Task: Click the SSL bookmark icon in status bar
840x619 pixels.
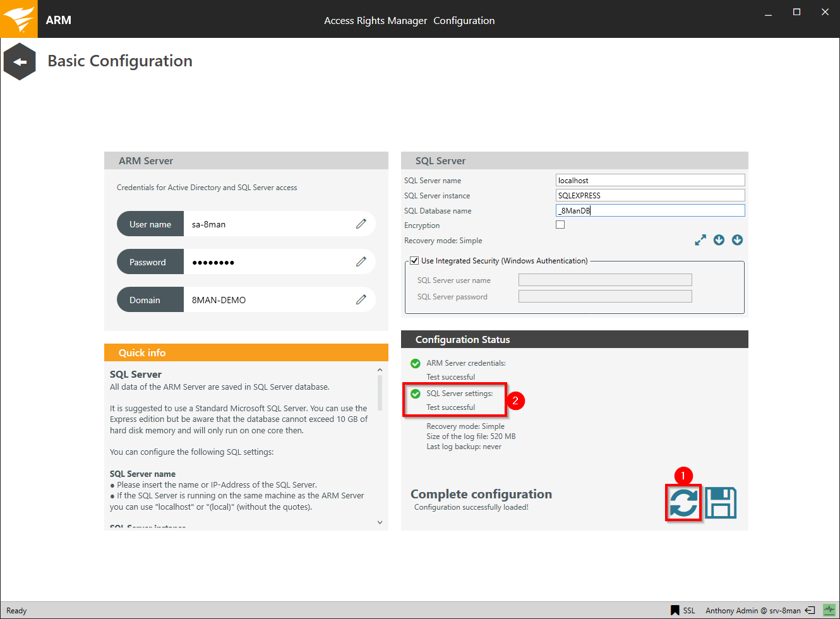Action: point(675,610)
